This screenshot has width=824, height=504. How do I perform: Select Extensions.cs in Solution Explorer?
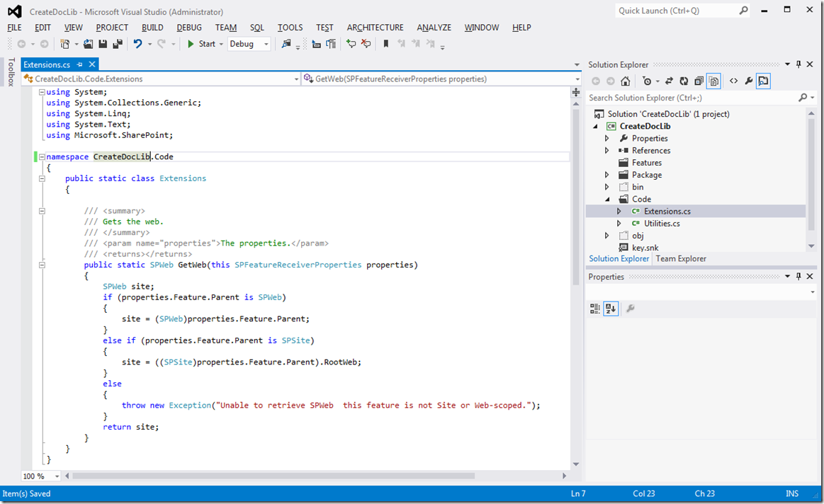[667, 211]
